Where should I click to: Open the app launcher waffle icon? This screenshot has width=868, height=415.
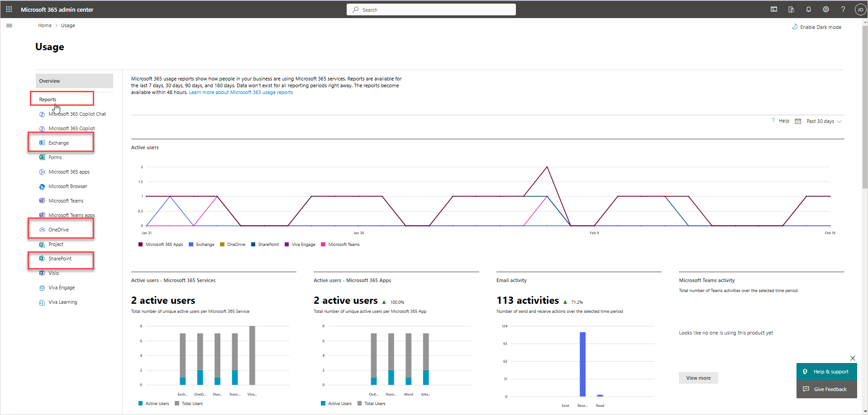9,9
